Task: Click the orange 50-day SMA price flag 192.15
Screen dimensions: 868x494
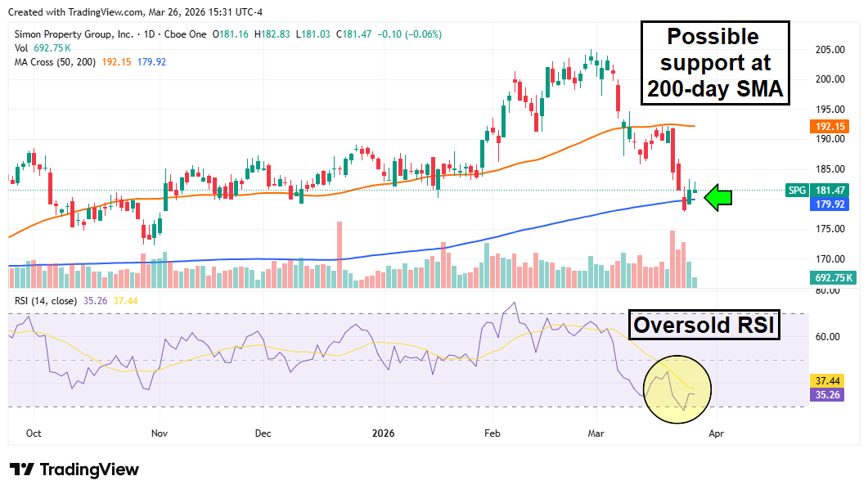Action: point(831,127)
